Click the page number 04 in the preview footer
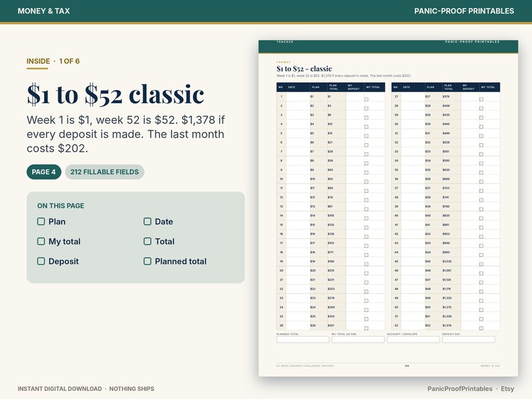532x399 pixels. [x=407, y=366]
